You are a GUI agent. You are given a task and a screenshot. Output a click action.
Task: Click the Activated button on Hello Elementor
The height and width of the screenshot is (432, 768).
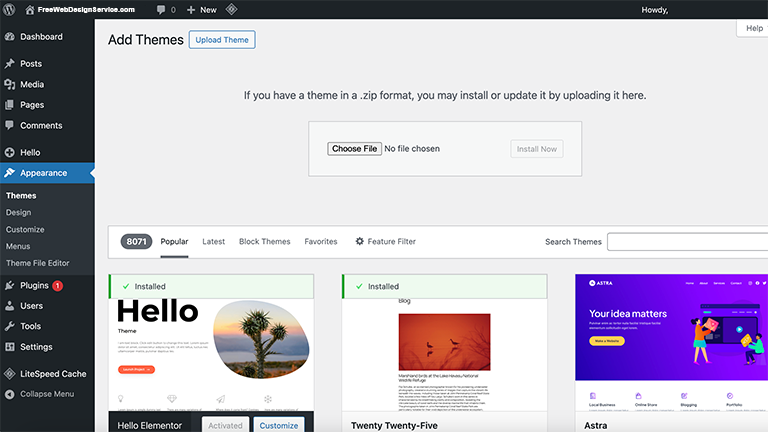[225, 425]
